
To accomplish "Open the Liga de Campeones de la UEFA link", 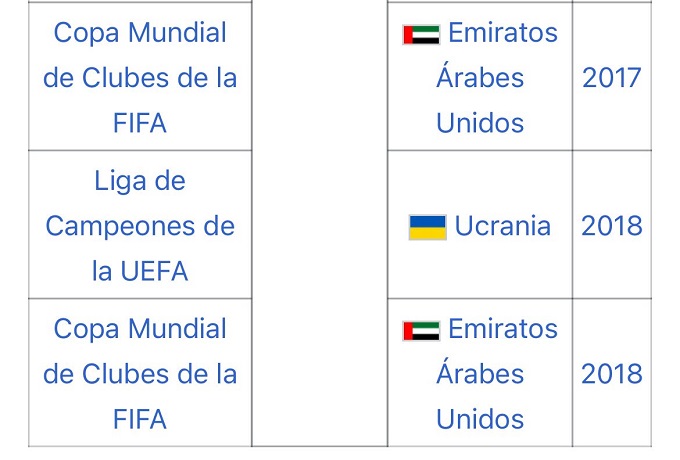I will coord(140,226).
